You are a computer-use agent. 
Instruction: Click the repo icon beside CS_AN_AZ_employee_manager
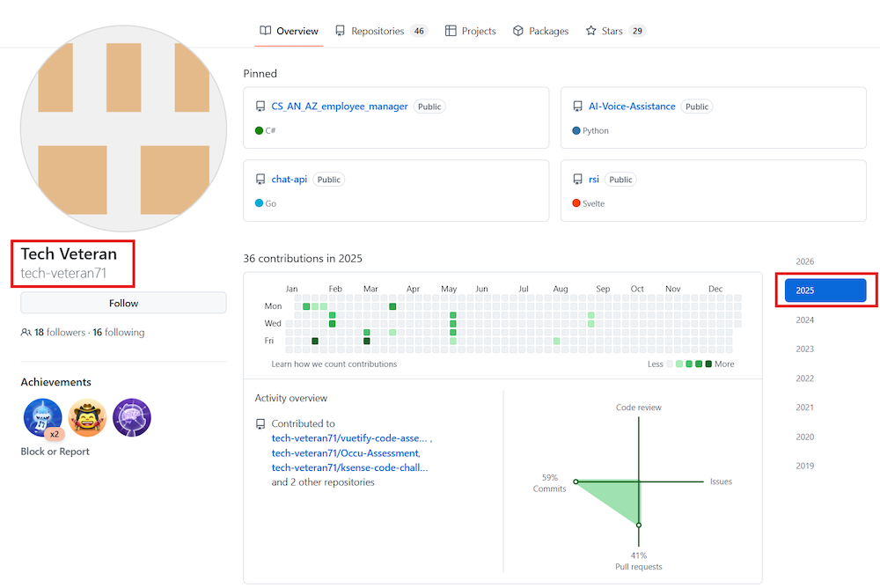click(260, 107)
